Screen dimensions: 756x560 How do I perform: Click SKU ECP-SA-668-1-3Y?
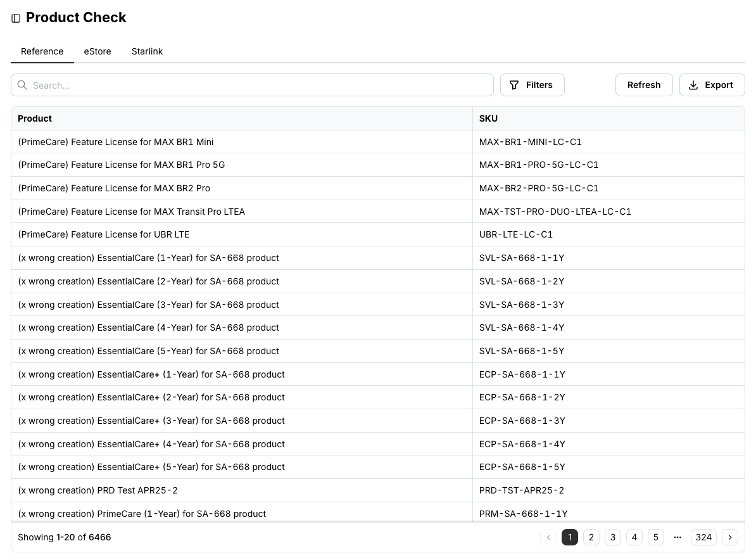tap(522, 421)
